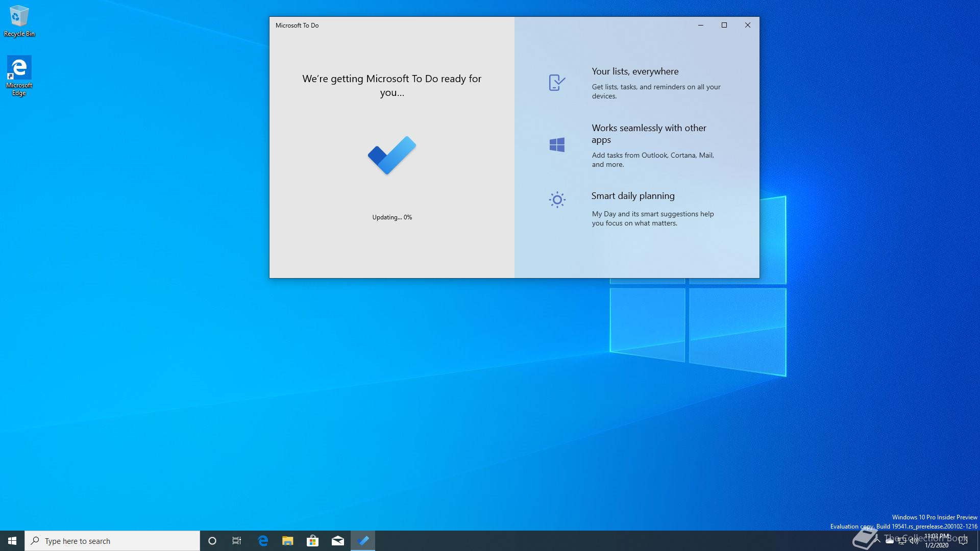Select the To Do taskbar button
The width and height of the screenshot is (980, 551).
363,541
